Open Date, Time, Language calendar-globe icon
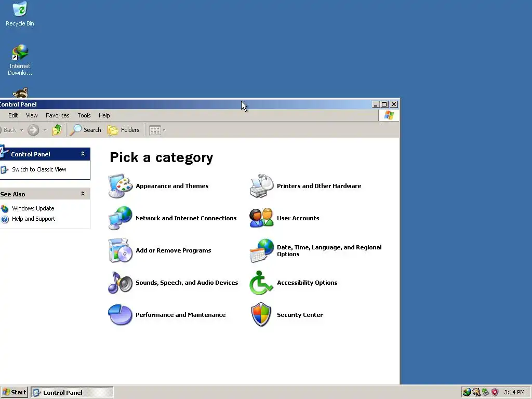 coord(262,250)
